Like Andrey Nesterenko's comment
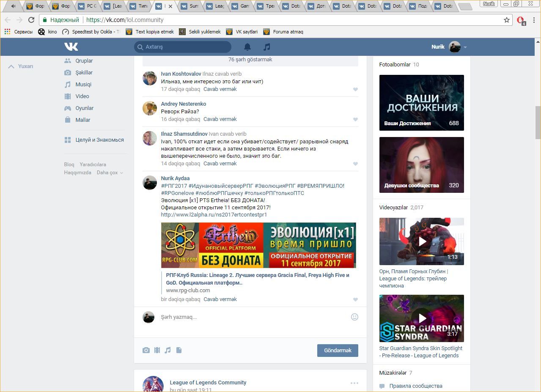The height and width of the screenshot is (392, 541). (x=355, y=120)
